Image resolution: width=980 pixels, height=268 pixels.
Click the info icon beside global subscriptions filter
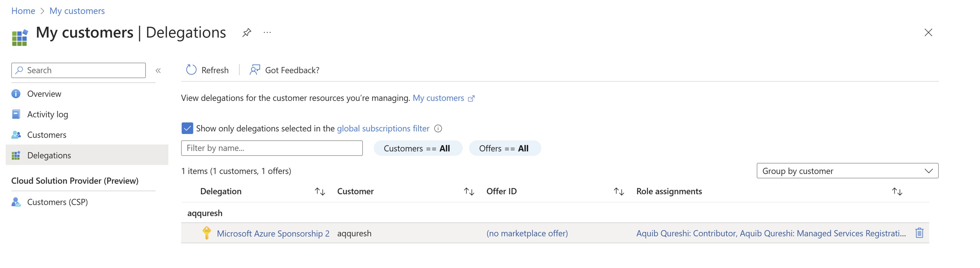click(438, 129)
